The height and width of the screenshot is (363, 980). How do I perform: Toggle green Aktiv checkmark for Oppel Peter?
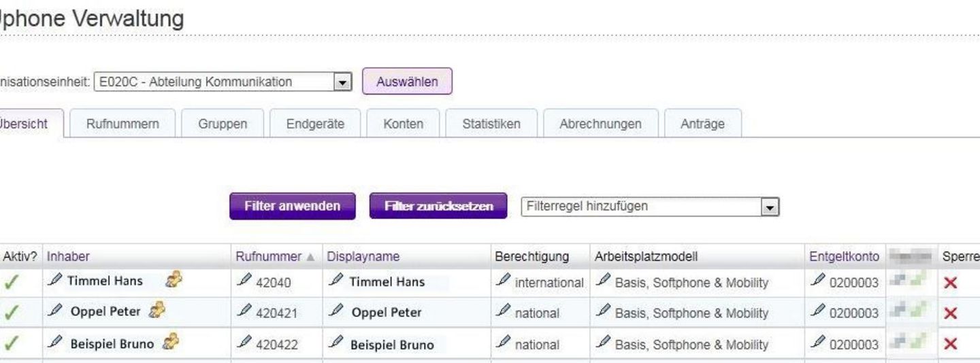(11, 313)
